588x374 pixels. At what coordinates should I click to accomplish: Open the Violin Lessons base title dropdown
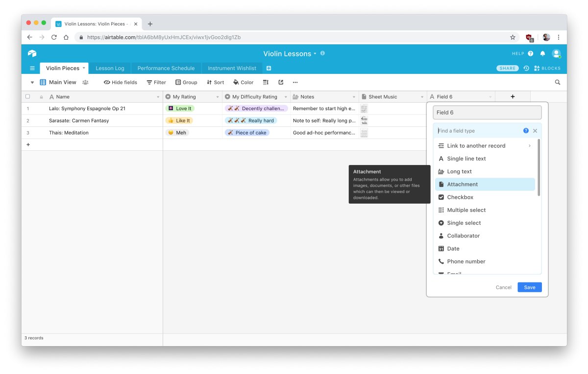[x=290, y=54]
